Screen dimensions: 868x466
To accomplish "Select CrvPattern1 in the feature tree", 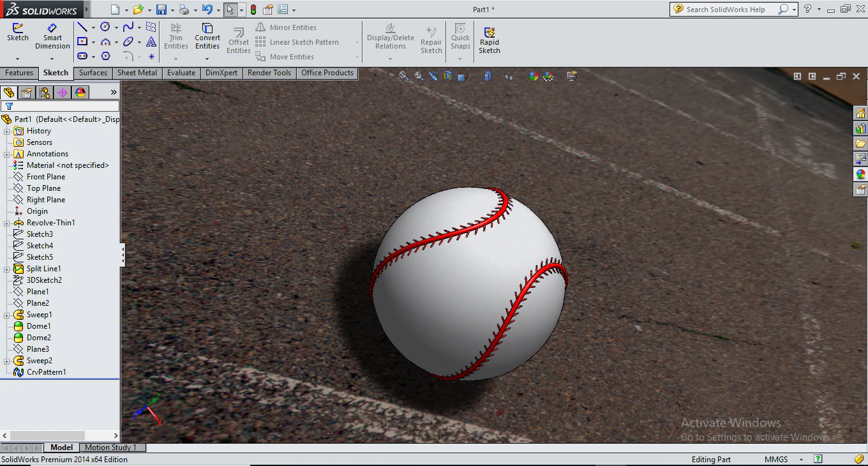I will 47,372.
